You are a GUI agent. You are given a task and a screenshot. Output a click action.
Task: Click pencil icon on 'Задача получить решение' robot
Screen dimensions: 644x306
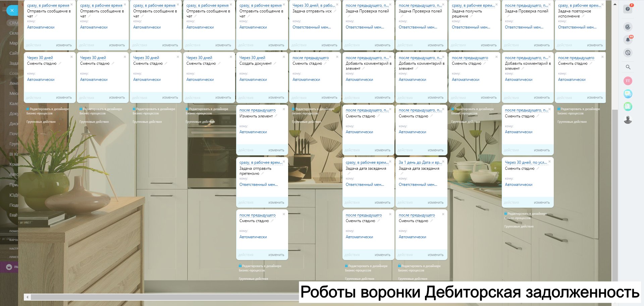click(471, 16)
